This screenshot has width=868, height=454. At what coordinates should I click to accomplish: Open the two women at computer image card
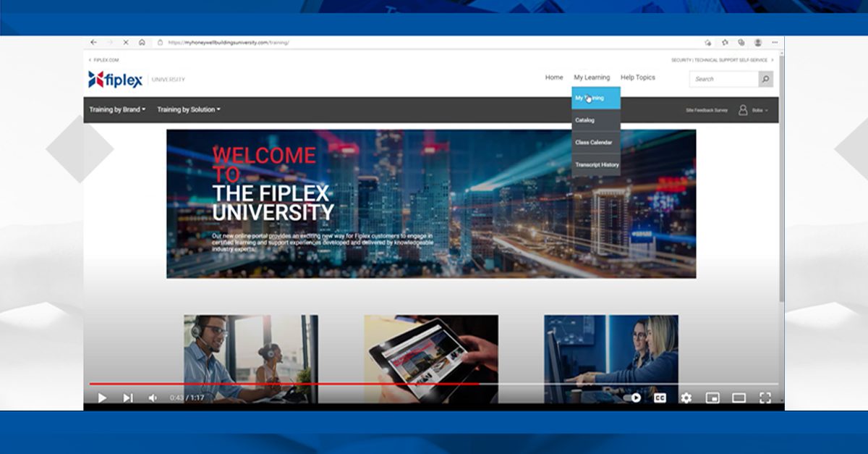point(611,358)
